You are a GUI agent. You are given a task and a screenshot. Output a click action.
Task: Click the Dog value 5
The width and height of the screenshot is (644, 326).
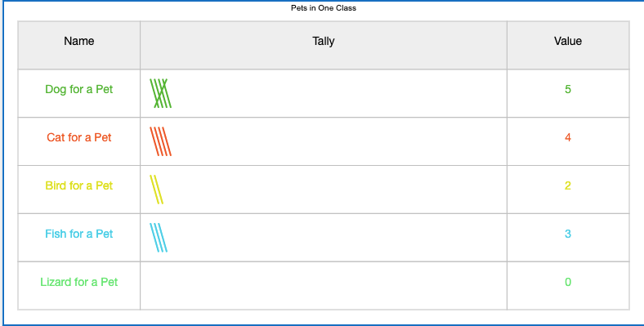pos(568,89)
